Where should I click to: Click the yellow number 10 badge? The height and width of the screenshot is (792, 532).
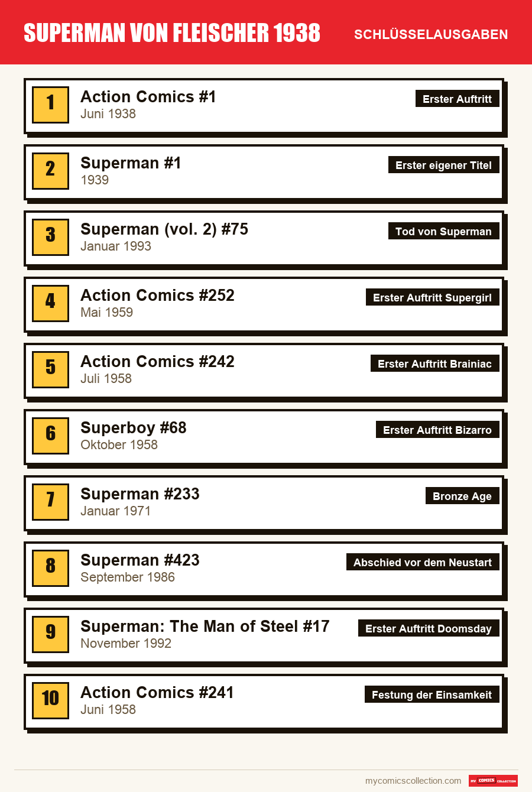coord(50,701)
